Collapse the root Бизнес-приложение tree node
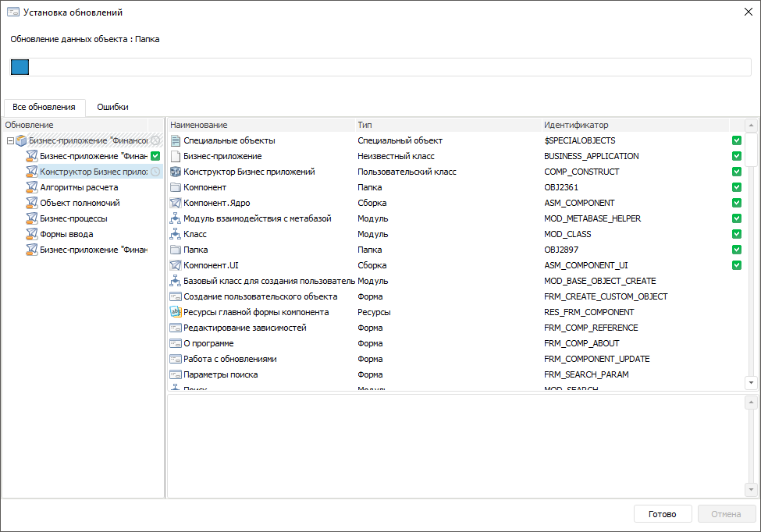 [x=10, y=141]
